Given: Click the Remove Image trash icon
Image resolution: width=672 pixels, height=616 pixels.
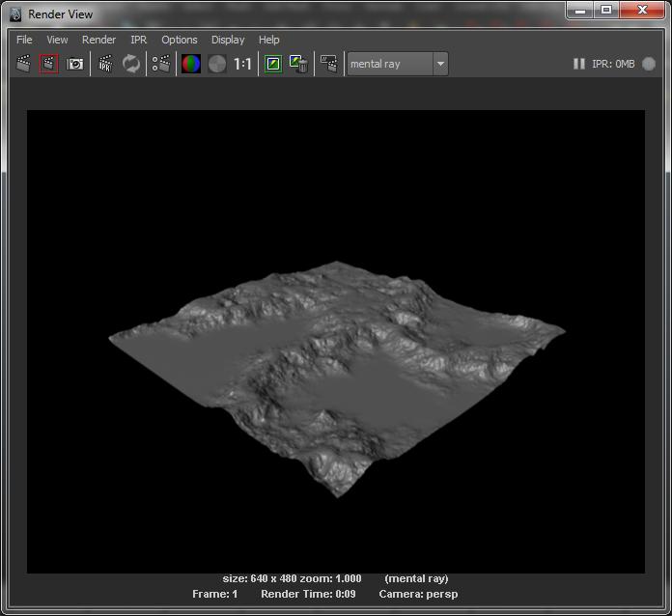Looking at the screenshot, I should tap(298, 64).
